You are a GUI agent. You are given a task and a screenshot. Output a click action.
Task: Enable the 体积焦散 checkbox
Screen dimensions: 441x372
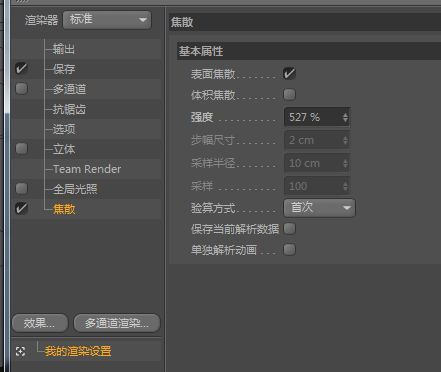pyautogui.click(x=289, y=95)
